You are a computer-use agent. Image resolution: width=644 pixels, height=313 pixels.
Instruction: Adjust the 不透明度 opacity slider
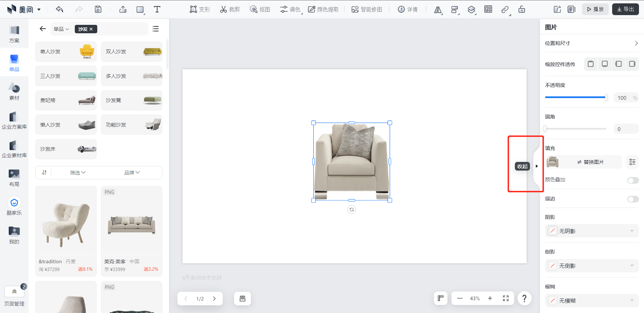coord(576,97)
